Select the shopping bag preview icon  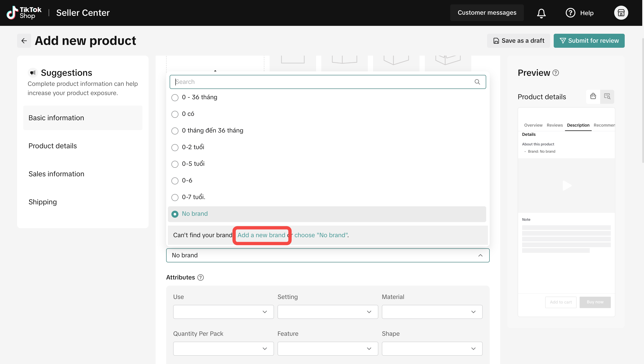[593, 97]
